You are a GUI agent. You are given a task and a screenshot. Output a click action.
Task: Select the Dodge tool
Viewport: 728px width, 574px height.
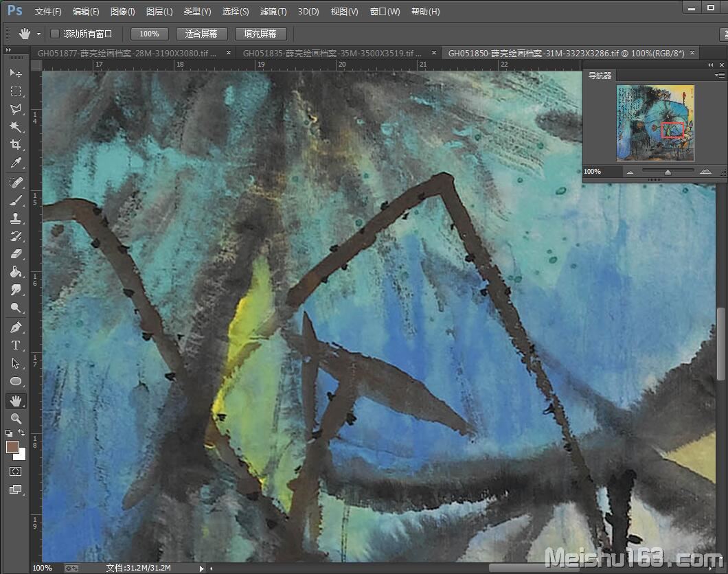click(x=16, y=308)
